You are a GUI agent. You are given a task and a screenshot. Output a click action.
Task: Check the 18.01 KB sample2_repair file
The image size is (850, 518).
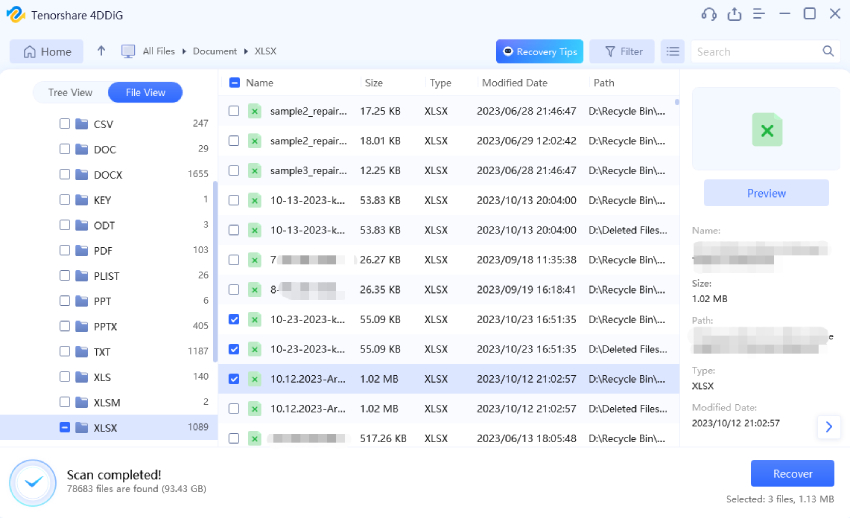click(234, 141)
